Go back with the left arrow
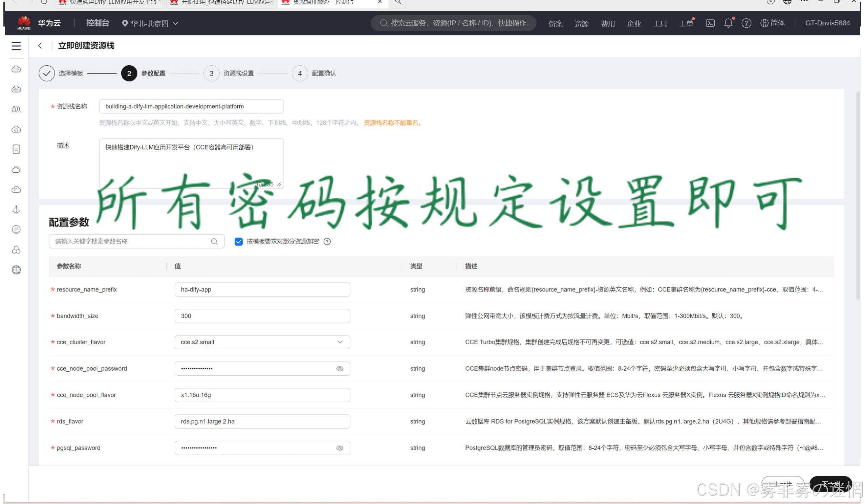This screenshot has width=865, height=504. (x=40, y=46)
